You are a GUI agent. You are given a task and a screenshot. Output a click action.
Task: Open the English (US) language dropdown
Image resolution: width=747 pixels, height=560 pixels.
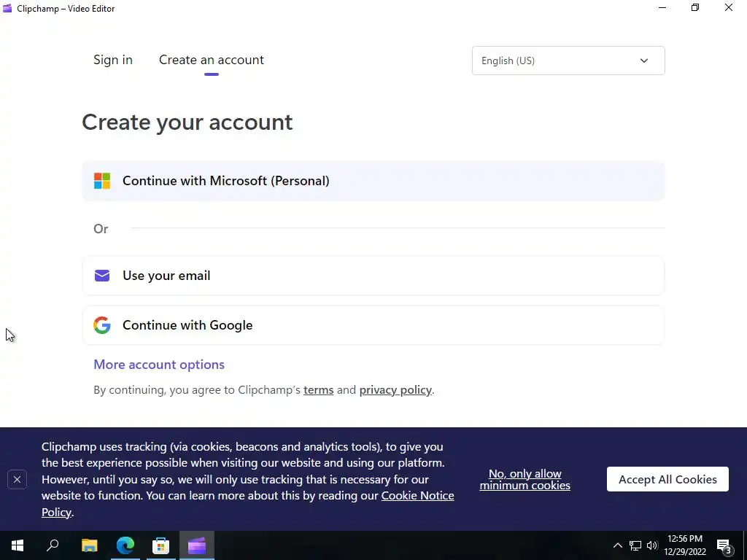568,61
